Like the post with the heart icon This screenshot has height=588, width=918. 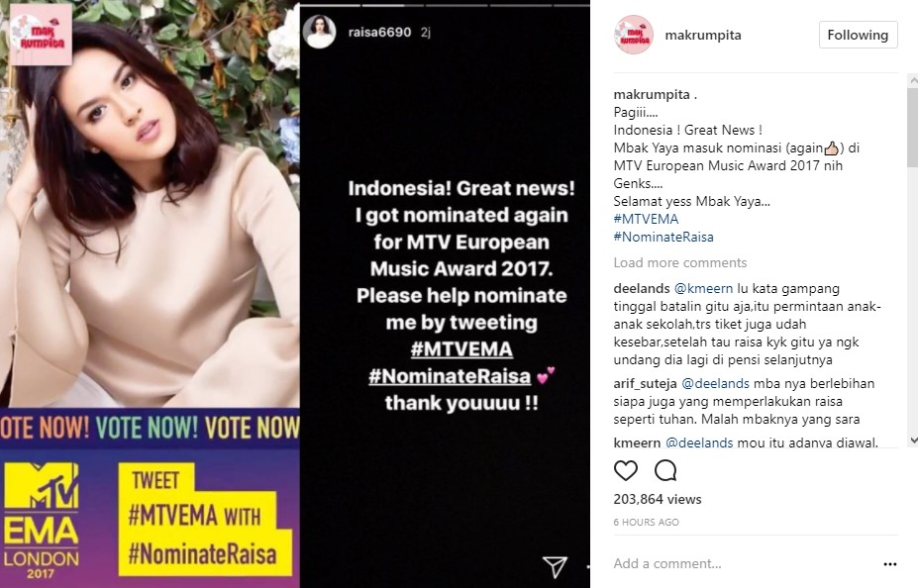(625, 470)
